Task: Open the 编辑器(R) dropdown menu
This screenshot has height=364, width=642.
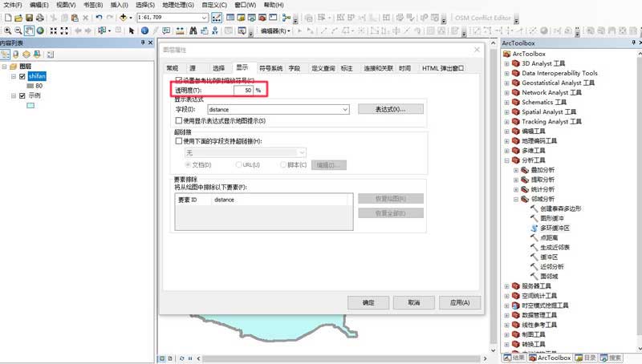Action: 275,30
